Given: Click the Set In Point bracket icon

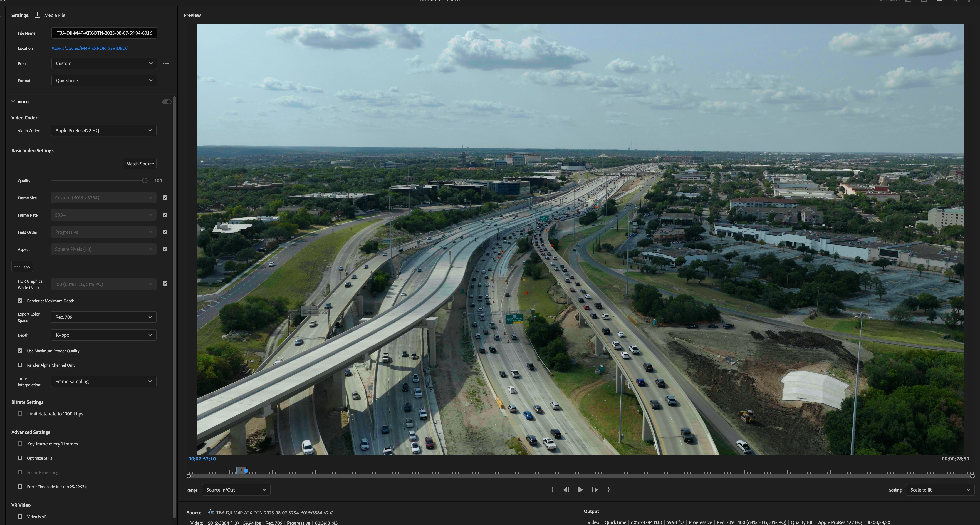Looking at the screenshot, I should click(552, 490).
